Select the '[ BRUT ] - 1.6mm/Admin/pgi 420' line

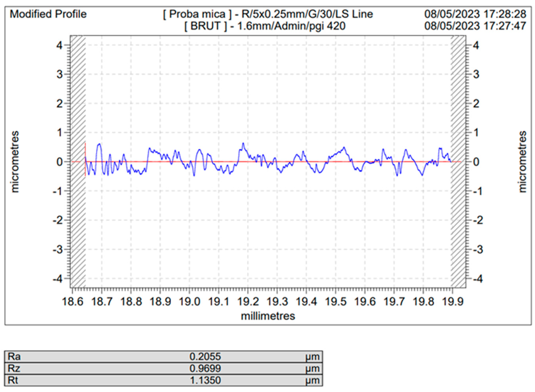click(x=265, y=26)
